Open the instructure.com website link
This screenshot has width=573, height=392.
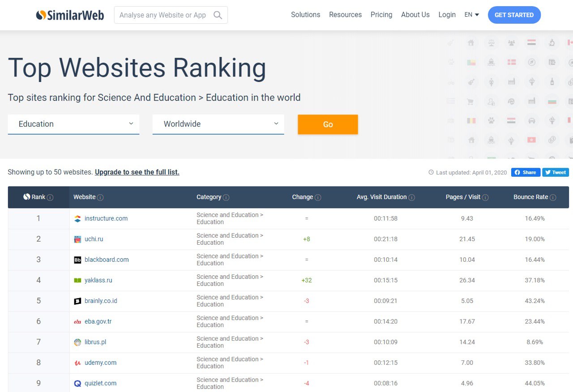pos(106,218)
